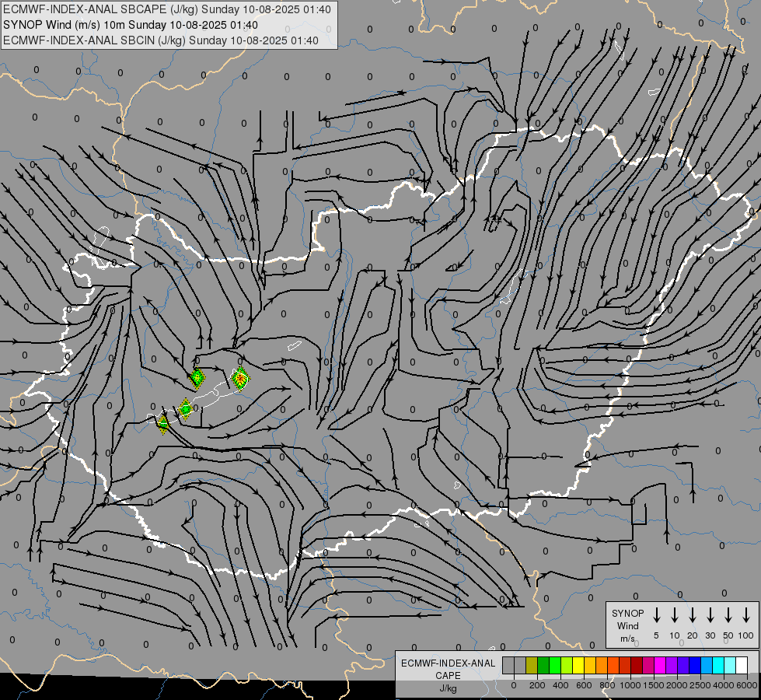Select the CAPE diamond marker with orange-red center
The height and width of the screenshot is (700, 761).
(x=240, y=379)
